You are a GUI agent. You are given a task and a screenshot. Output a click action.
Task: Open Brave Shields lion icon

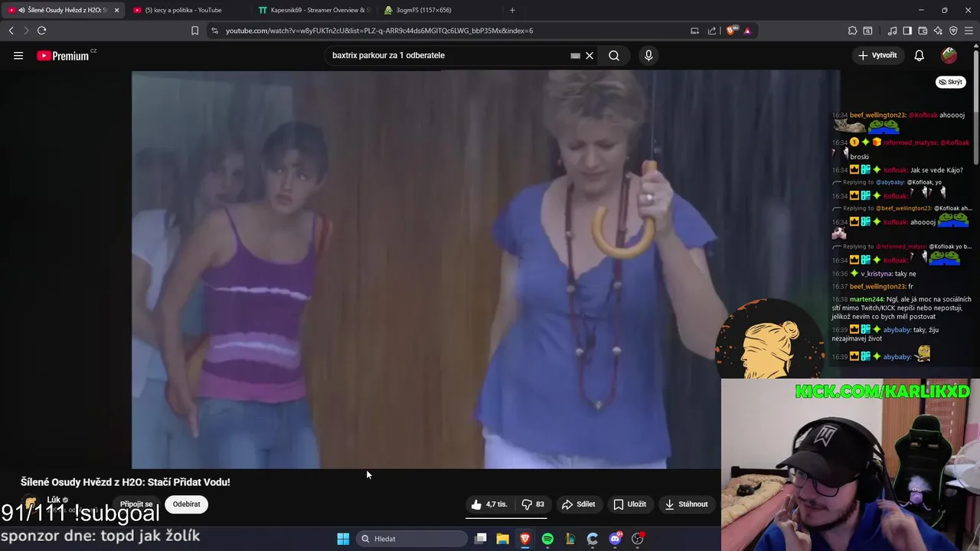(731, 31)
